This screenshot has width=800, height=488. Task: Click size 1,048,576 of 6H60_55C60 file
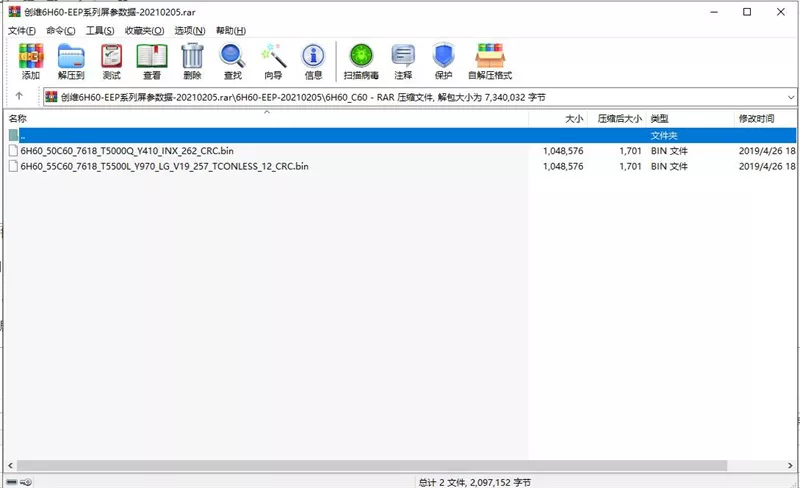click(x=563, y=166)
